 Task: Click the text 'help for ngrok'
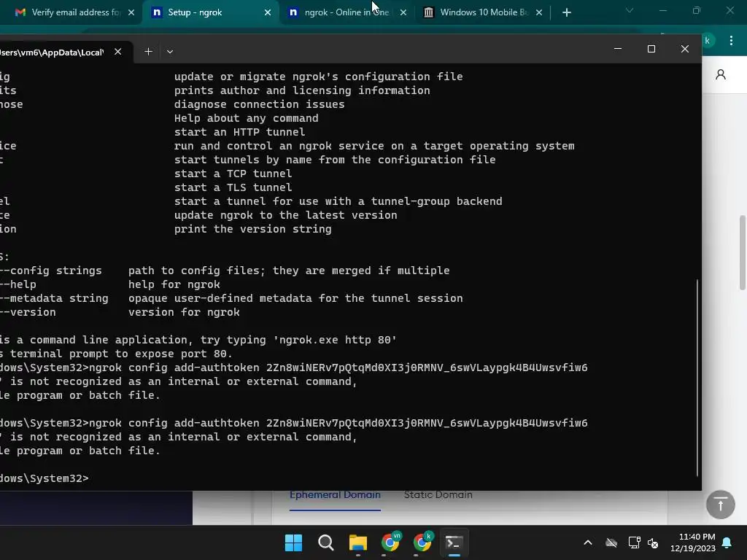(174, 284)
